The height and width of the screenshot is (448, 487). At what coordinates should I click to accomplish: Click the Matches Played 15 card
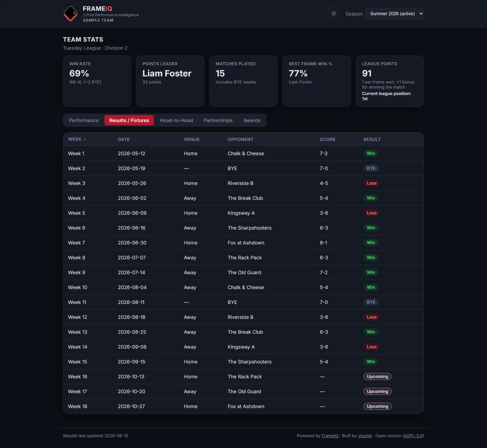[x=243, y=81]
